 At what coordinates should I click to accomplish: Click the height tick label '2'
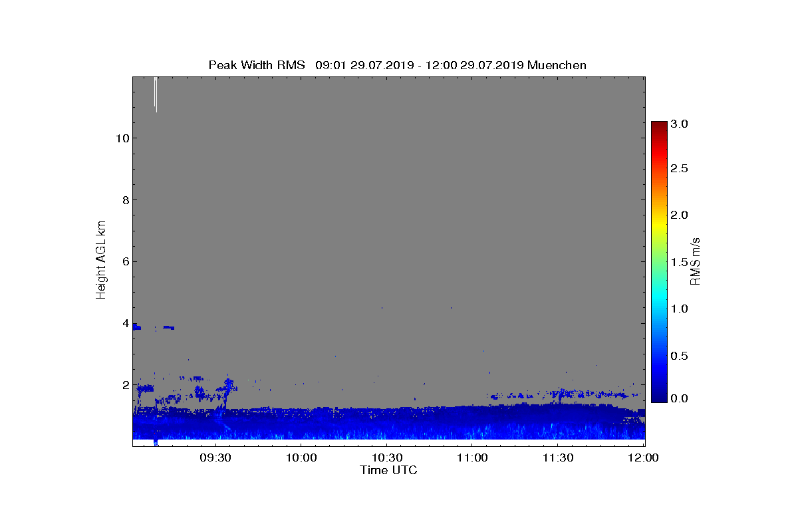coord(124,385)
